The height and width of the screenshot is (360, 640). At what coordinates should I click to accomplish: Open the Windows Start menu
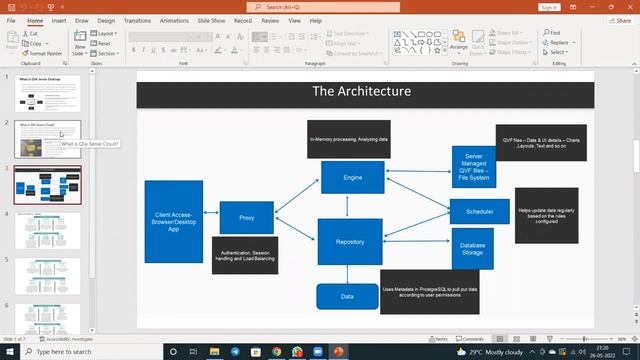click(x=10, y=351)
